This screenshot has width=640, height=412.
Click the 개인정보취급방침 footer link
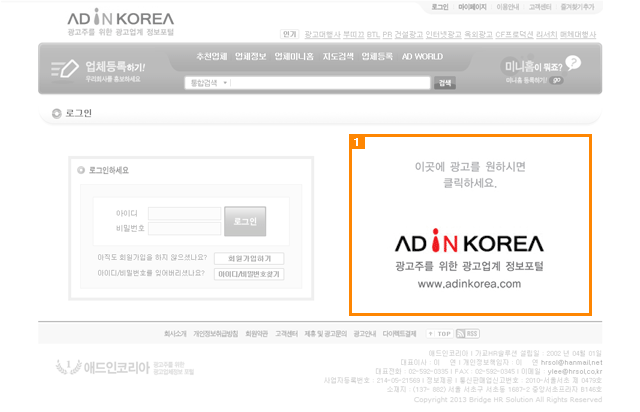[x=216, y=334]
